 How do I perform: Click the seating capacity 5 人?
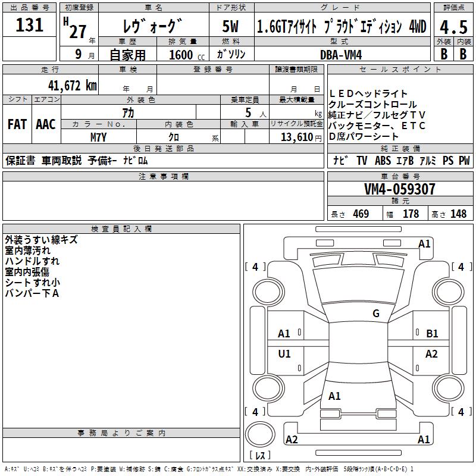[x=255, y=113]
